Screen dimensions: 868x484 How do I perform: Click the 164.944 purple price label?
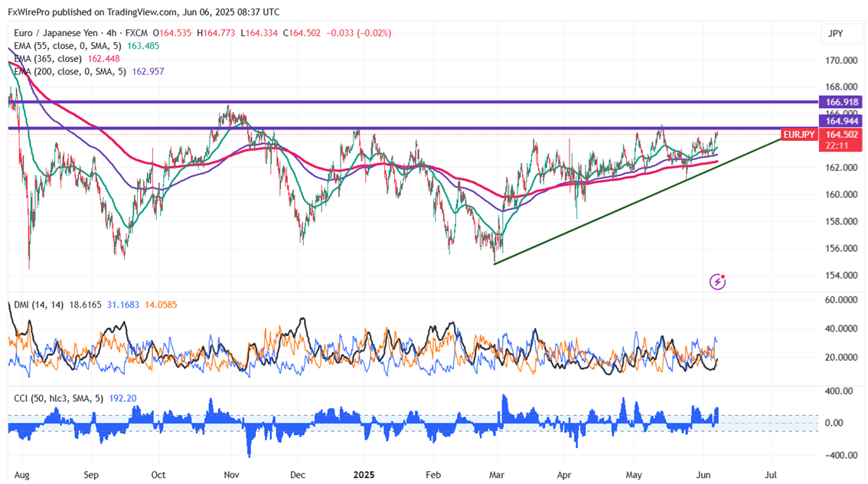coord(841,121)
